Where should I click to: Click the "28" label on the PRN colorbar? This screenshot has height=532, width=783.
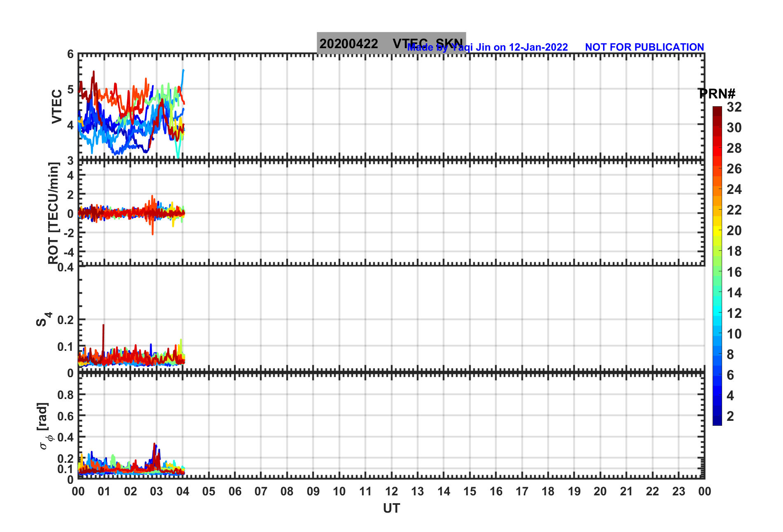coord(734,148)
